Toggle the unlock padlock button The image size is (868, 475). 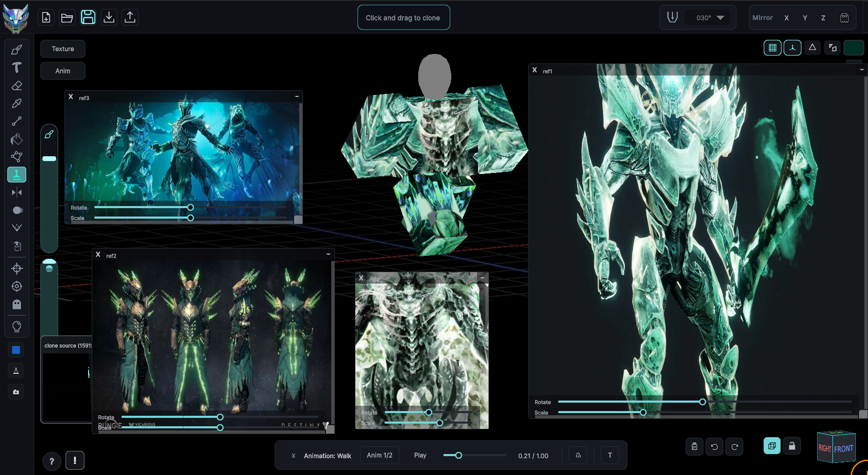pos(792,446)
